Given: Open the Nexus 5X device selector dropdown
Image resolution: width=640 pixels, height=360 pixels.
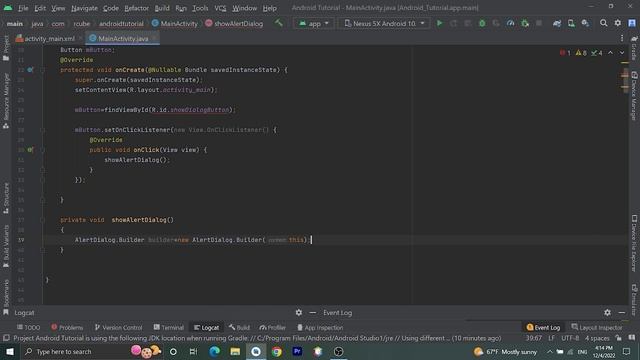Looking at the screenshot, I should 384,24.
